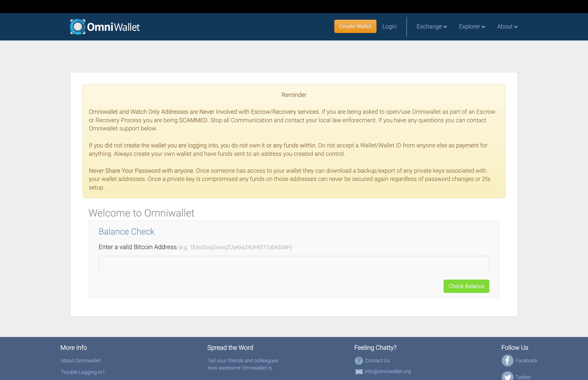Click the Follow Us heading

point(515,347)
